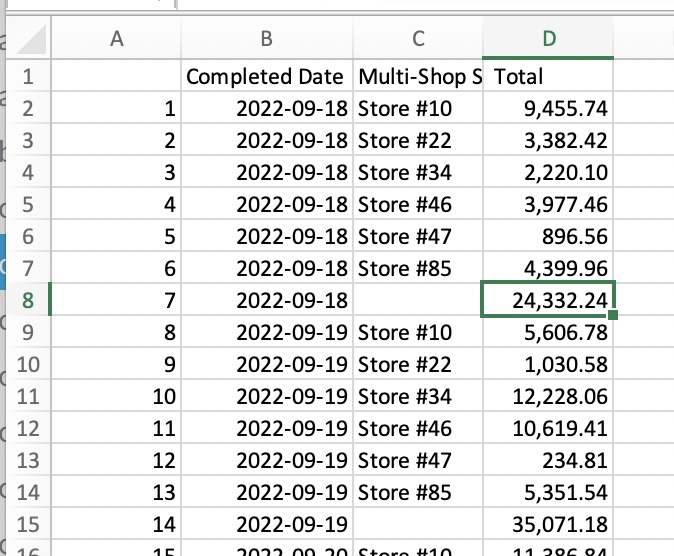Select column D header
Viewport: 674px width, 556px height.
tap(547, 39)
